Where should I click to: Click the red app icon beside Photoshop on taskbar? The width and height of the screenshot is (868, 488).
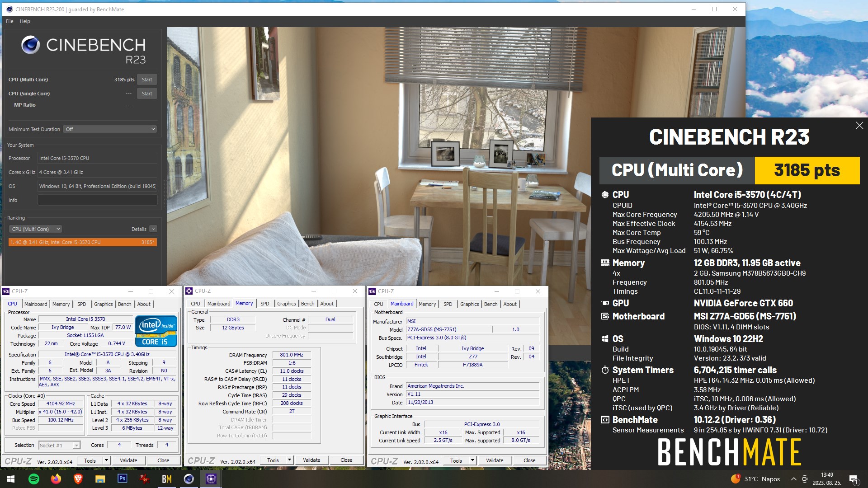144,479
